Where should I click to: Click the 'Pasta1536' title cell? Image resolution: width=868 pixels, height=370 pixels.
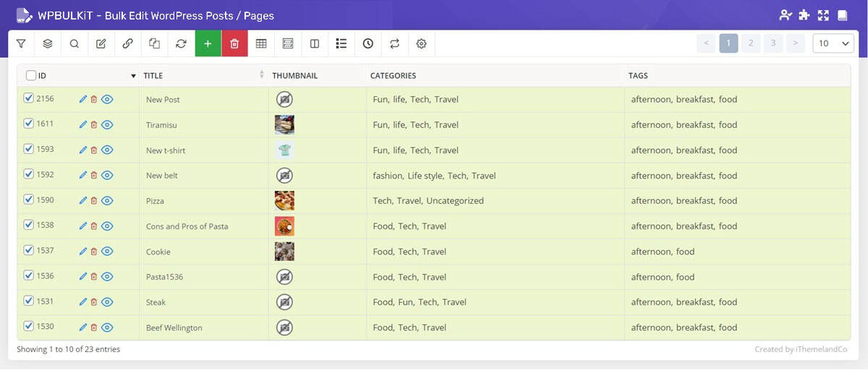(x=165, y=277)
